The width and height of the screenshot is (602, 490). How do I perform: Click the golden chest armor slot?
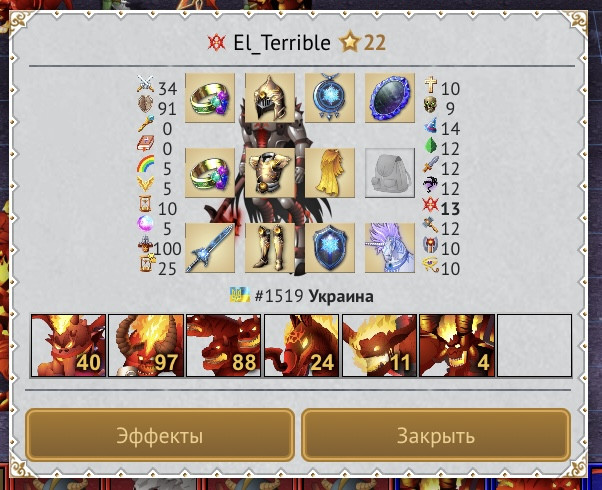[270, 173]
